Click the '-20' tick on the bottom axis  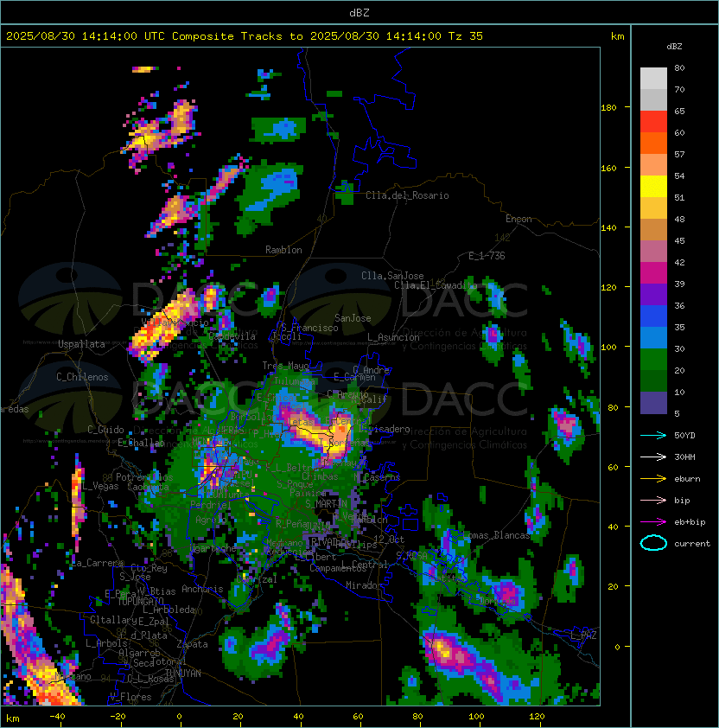tap(118, 717)
